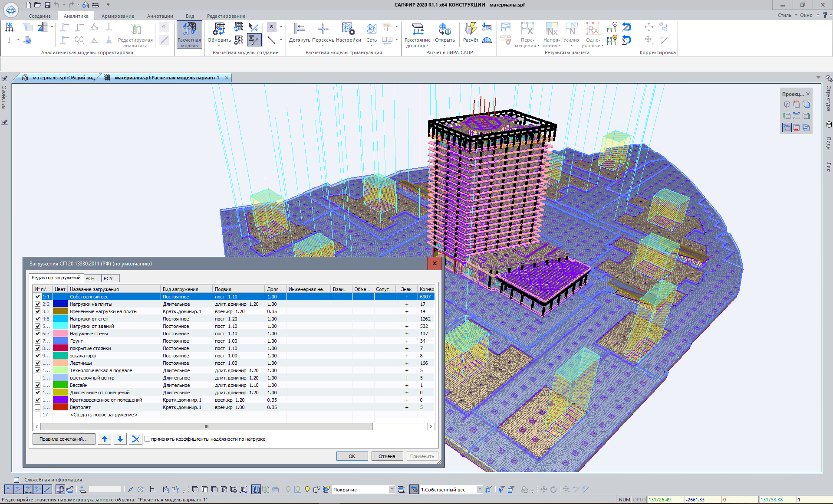Screen dimensions: 833x504
Task: Move the load case up with the arrow
Action: (105, 439)
